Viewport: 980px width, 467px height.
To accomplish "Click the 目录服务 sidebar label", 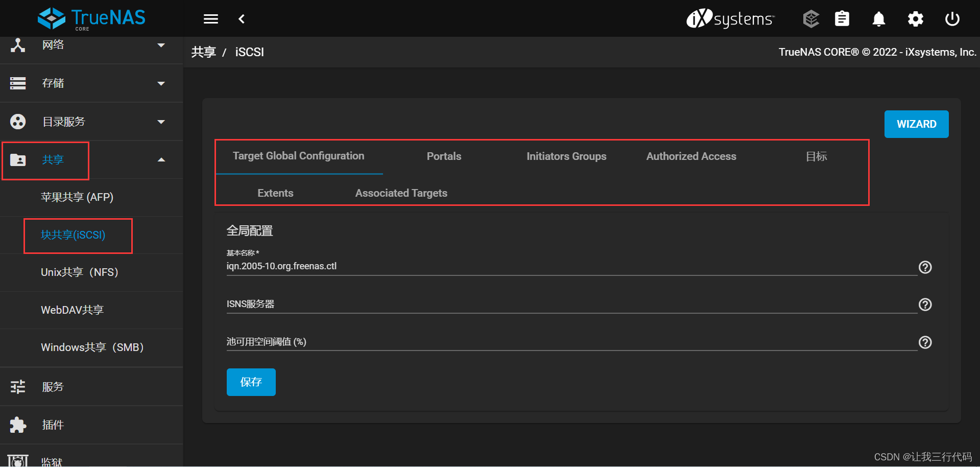I will (64, 122).
